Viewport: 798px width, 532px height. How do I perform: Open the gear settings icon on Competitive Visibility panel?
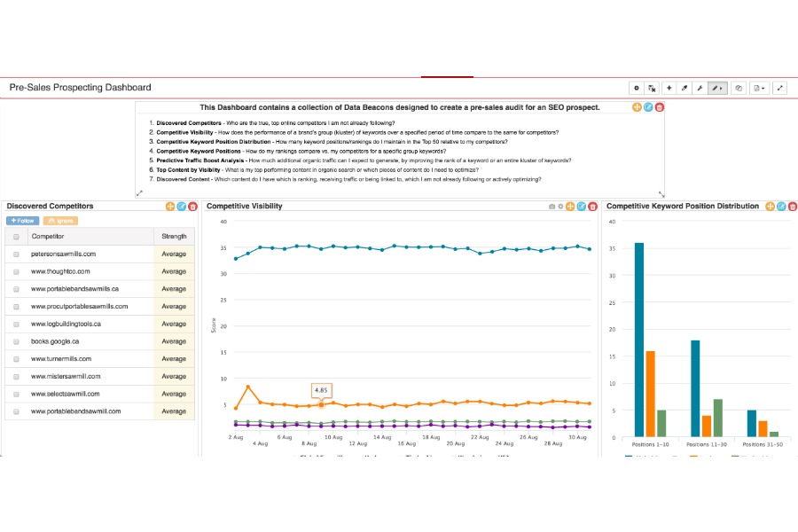click(x=560, y=206)
